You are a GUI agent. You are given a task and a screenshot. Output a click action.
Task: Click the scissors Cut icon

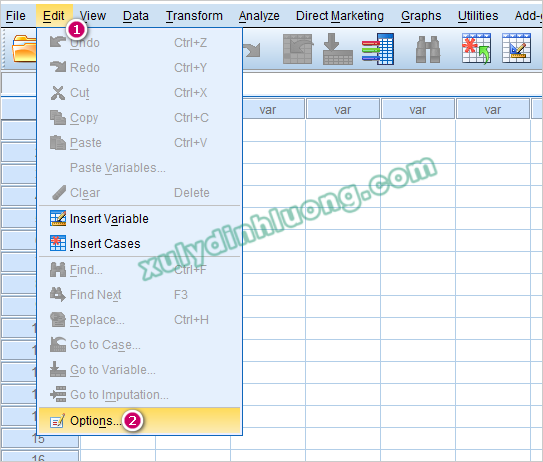[57, 93]
